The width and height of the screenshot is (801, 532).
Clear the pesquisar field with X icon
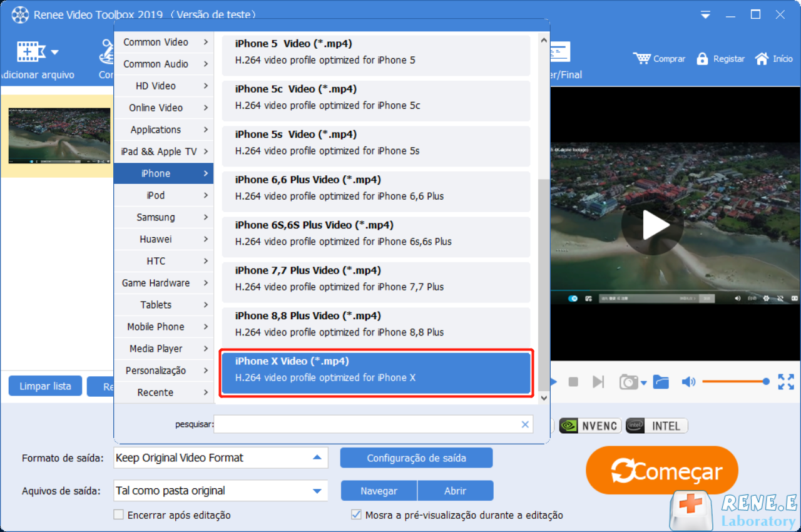click(525, 424)
